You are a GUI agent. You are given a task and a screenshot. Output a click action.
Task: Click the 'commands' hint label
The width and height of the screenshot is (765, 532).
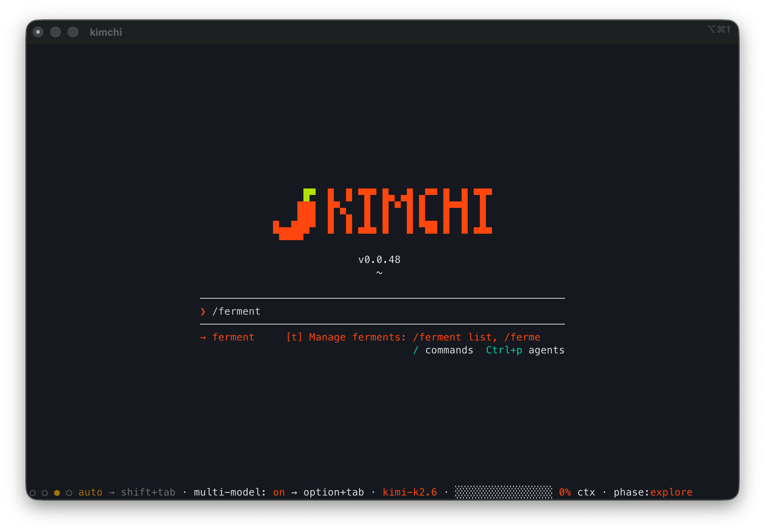click(449, 350)
